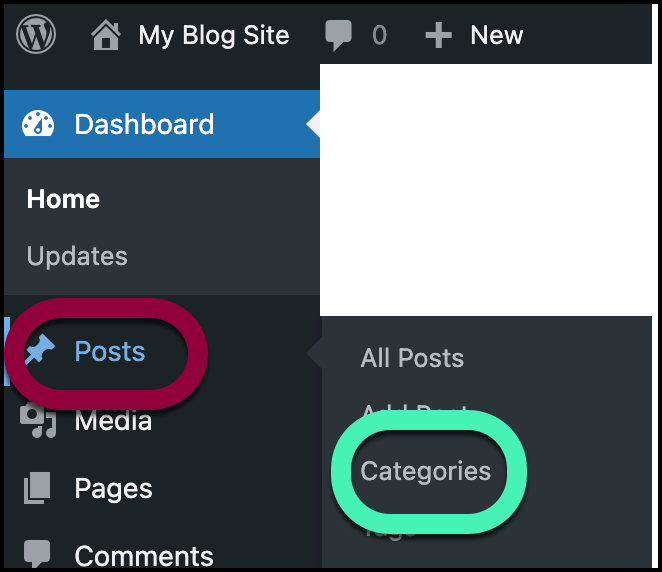Open the Pages menu item
The image size is (662, 572).
113,489
